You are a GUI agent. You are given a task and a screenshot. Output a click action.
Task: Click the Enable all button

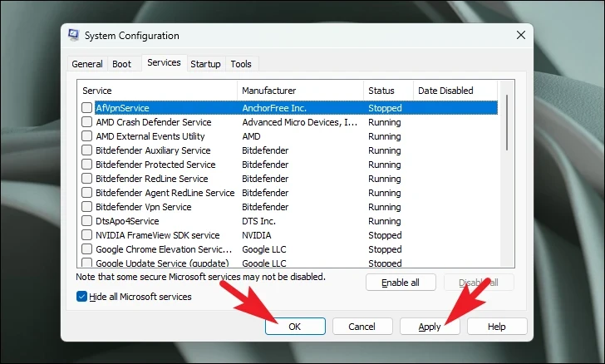401,283
